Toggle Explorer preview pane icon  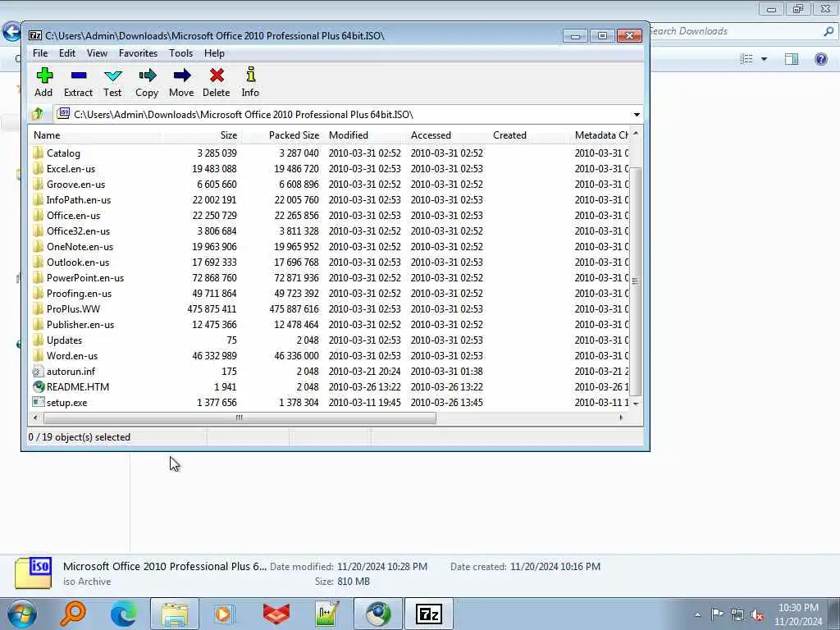pyautogui.click(x=792, y=58)
